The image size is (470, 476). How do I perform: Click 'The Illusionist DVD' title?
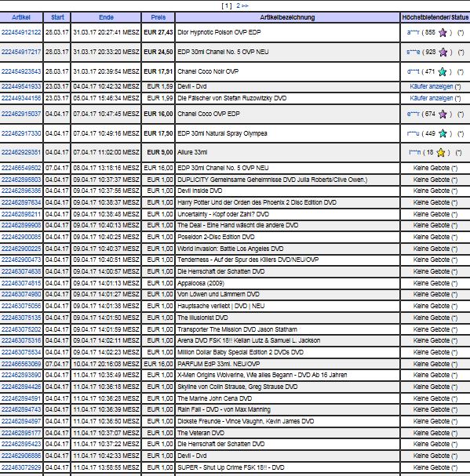pos(202,318)
